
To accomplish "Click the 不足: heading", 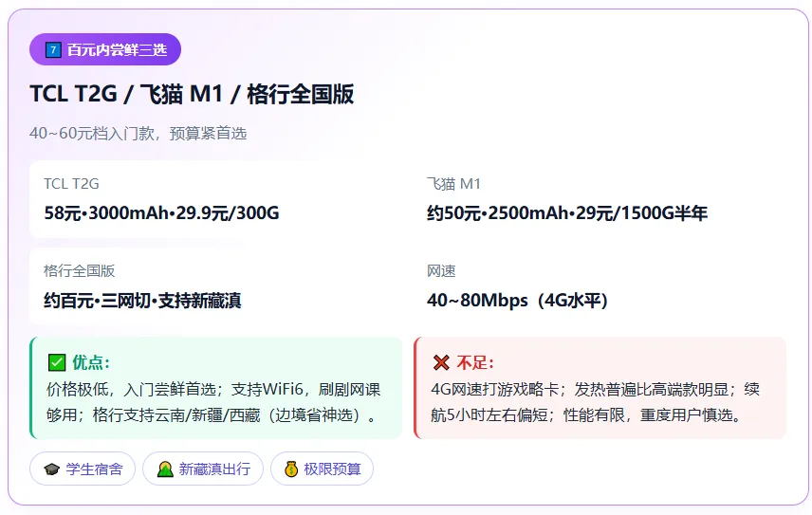I will (475, 362).
